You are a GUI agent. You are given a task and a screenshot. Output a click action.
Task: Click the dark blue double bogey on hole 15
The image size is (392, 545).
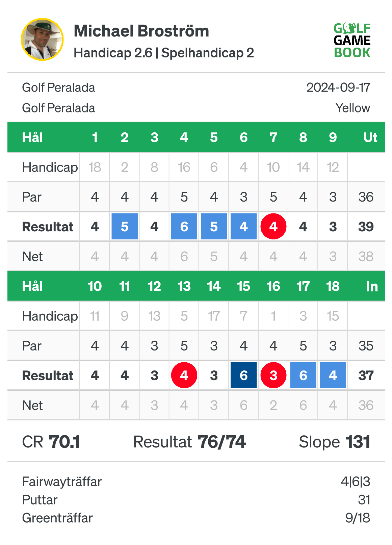pyautogui.click(x=244, y=375)
